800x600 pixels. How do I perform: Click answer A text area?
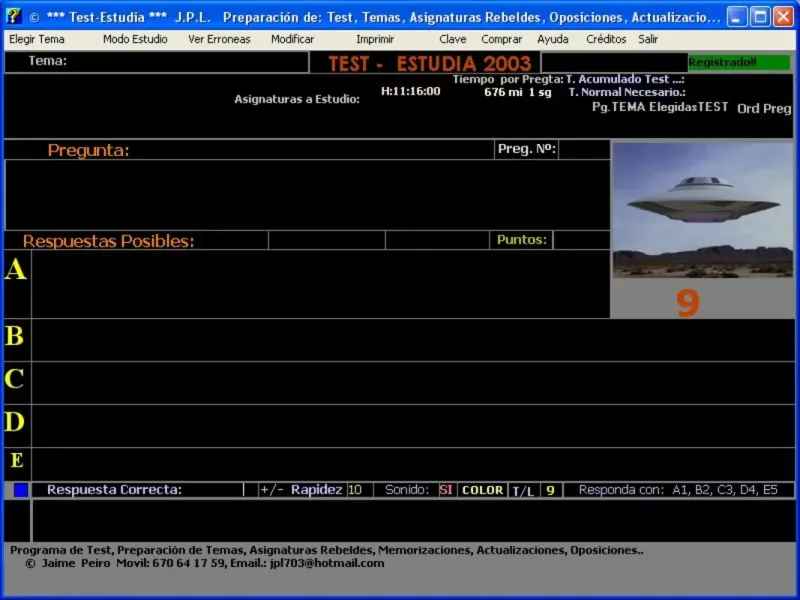tap(320, 284)
